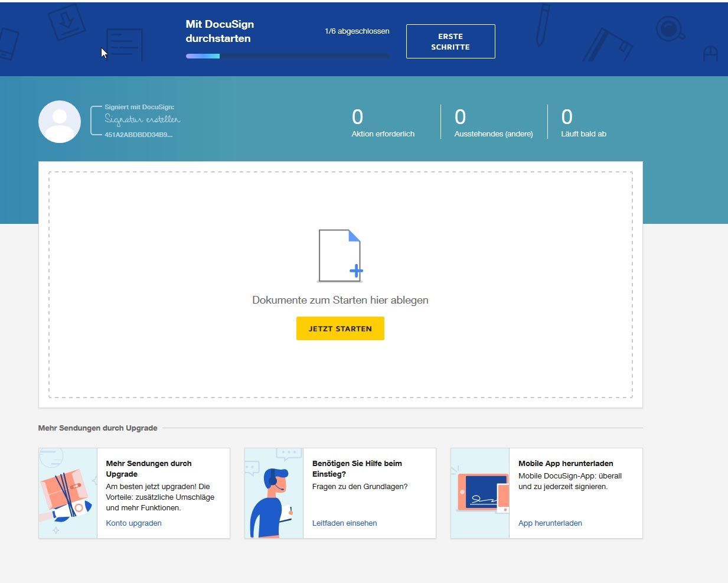Click the onboarding progress bar

[288, 56]
